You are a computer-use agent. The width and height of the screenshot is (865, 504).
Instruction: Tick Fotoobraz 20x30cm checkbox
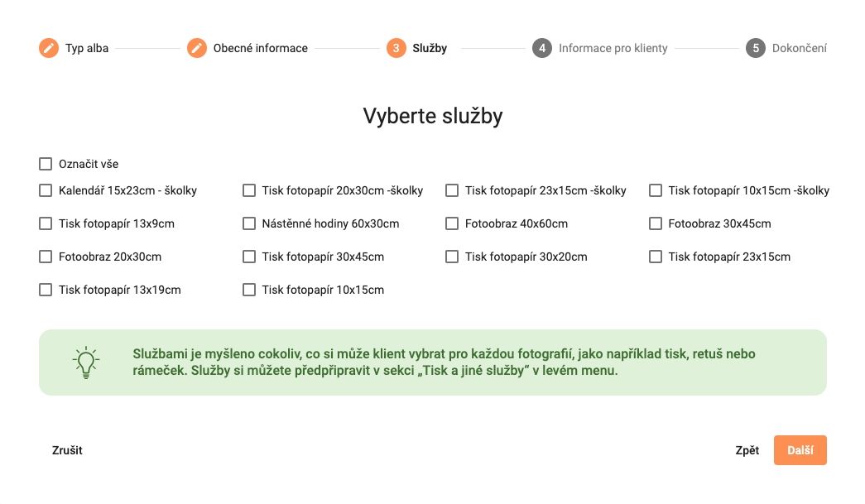point(46,257)
